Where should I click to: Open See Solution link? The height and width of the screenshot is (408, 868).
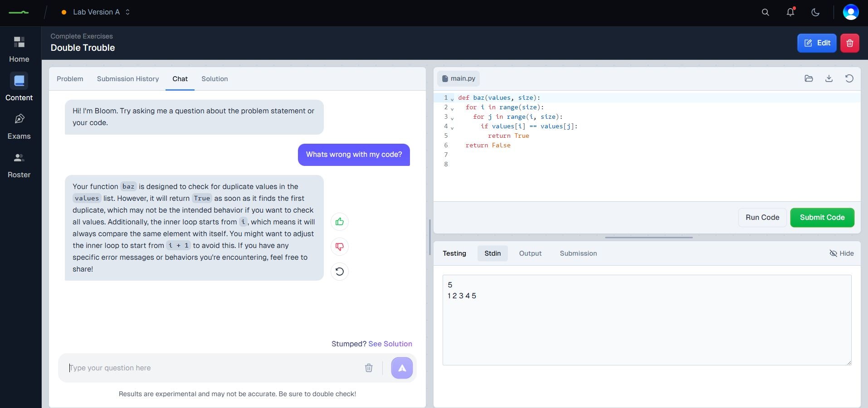pos(390,344)
